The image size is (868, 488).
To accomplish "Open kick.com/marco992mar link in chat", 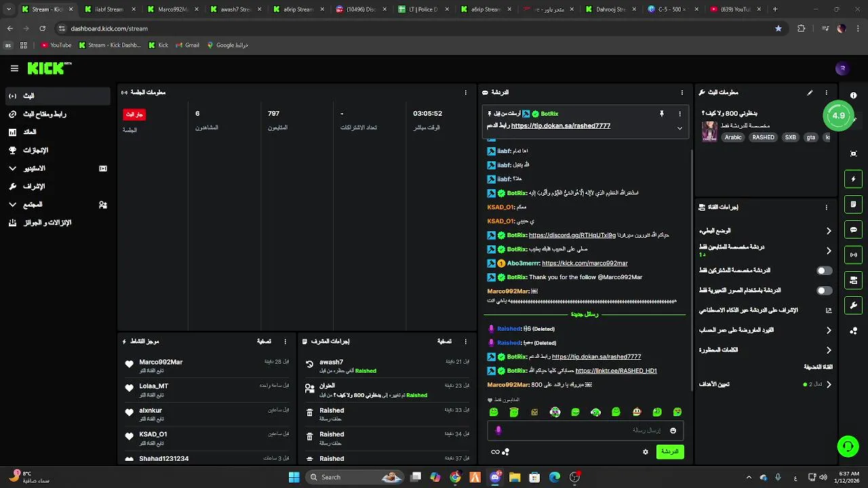I will [585, 263].
